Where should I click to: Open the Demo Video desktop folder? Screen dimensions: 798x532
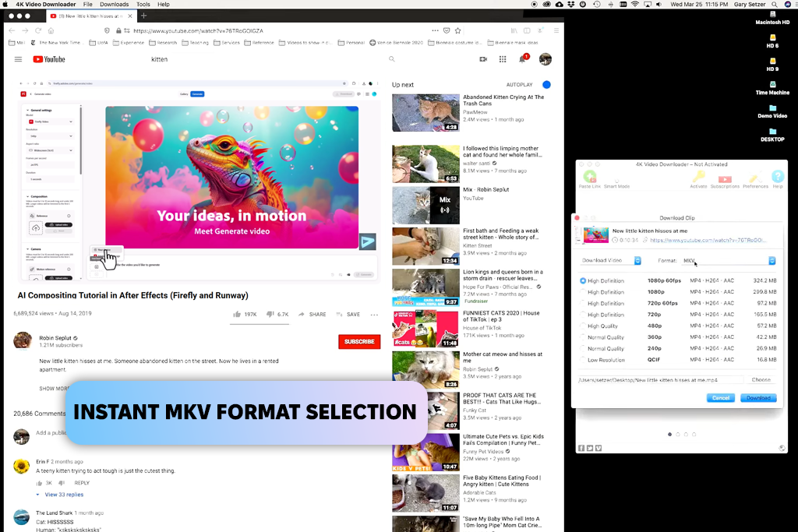772,111
